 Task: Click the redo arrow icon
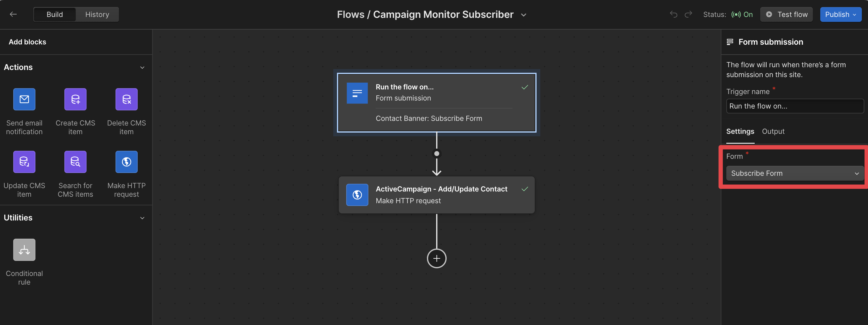pos(688,14)
